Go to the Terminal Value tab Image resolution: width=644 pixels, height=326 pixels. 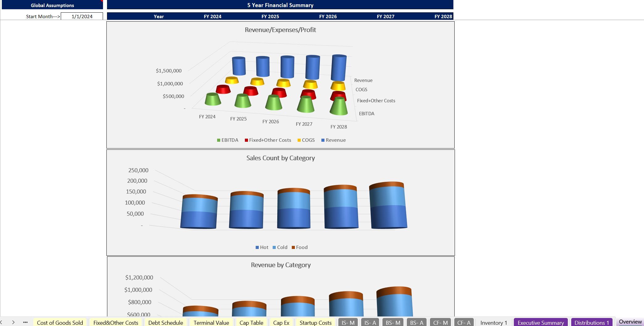211,322
